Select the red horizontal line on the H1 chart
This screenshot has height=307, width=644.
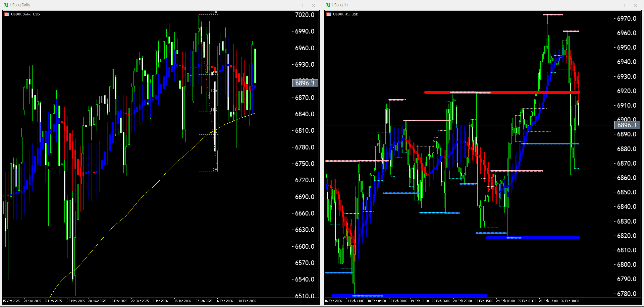click(502, 92)
